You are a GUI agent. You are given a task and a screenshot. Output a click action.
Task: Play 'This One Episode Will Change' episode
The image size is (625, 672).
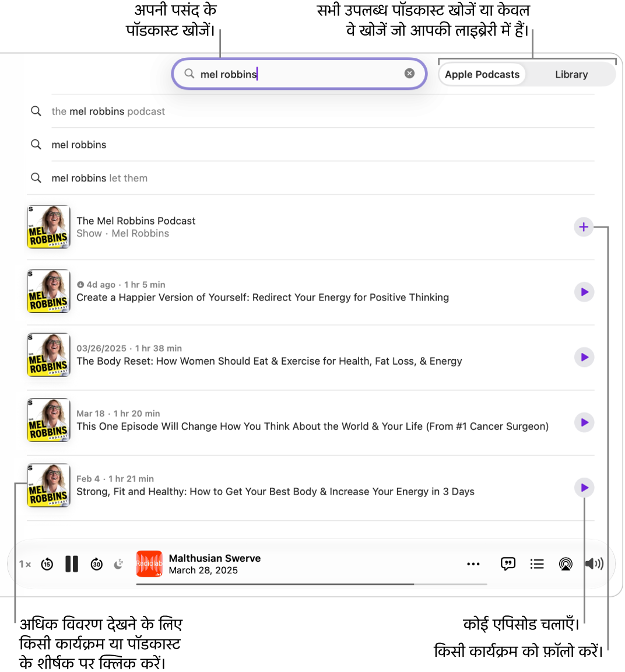(x=584, y=422)
